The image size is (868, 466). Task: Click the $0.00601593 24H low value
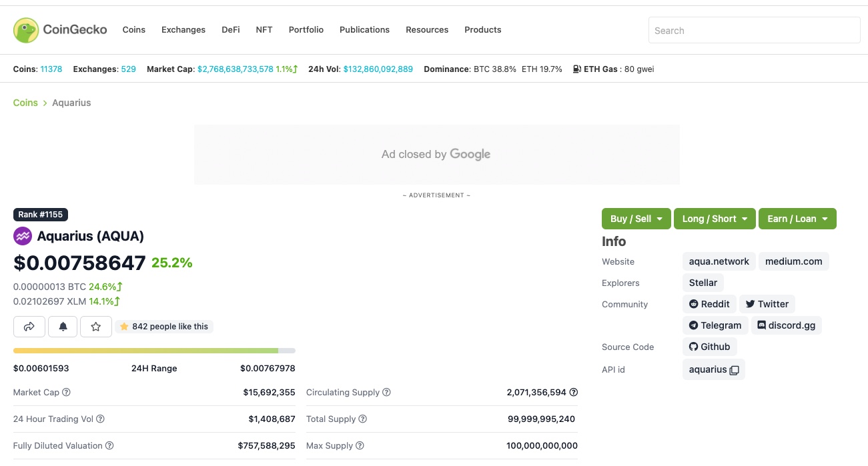click(x=41, y=369)
